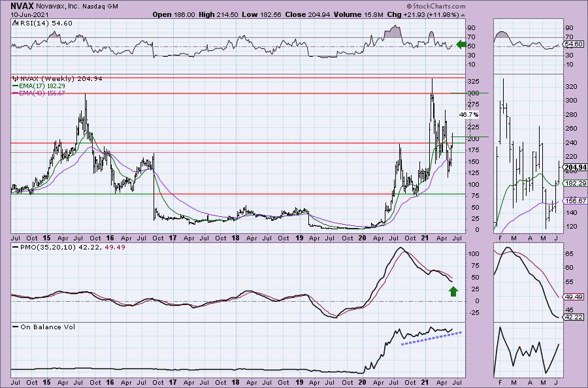This screenshot has width=588, height=388.
Task: Click the magenta EMA(43) legend line swatch
Action: pos(16,93)
